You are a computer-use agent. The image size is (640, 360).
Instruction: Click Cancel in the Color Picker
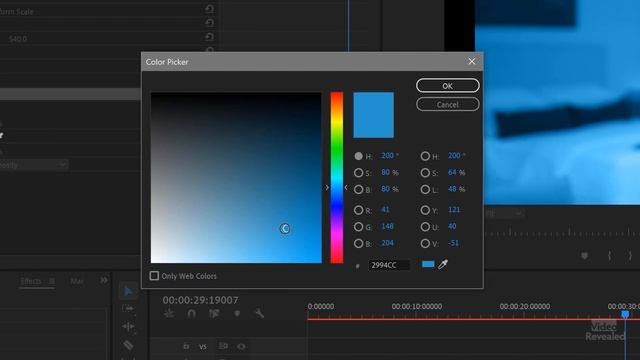448,104
